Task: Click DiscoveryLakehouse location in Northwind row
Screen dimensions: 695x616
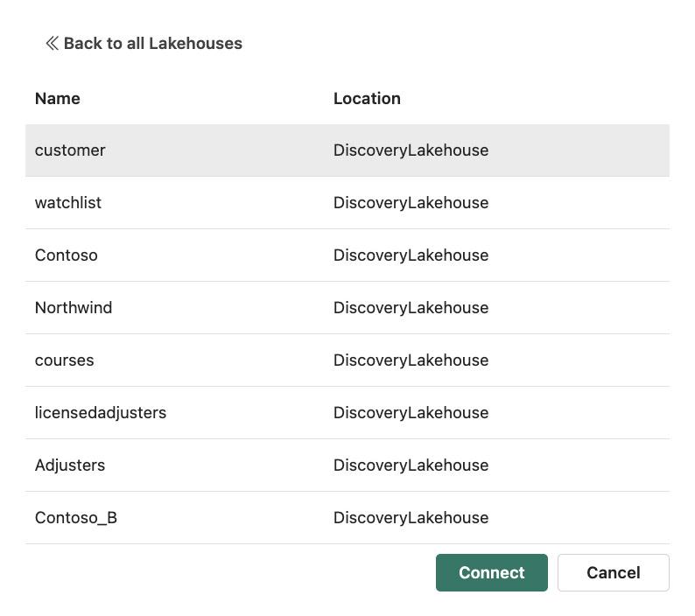Action: pyautogui.click(x=411, y=307)
